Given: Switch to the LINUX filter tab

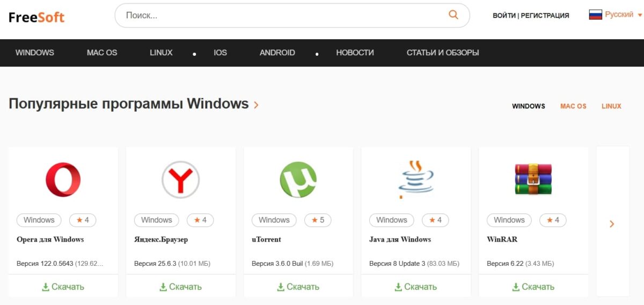Looking at the screenshot, I should pos(611,106).
